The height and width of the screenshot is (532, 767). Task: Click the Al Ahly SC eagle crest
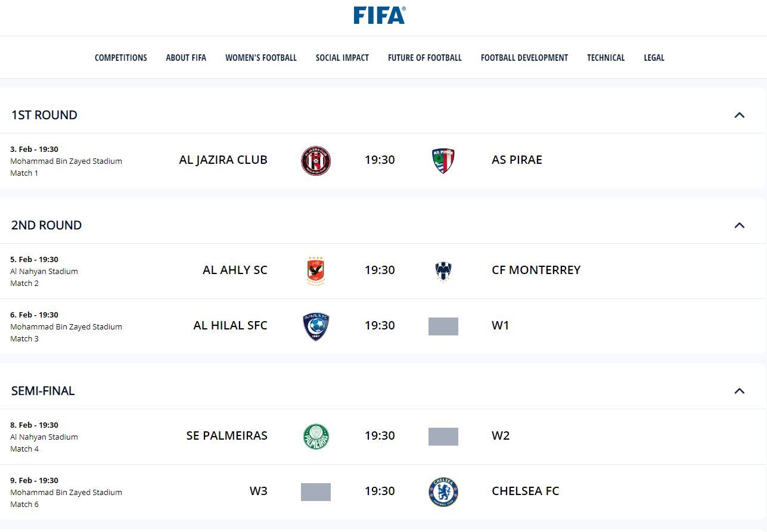point(316,270)
